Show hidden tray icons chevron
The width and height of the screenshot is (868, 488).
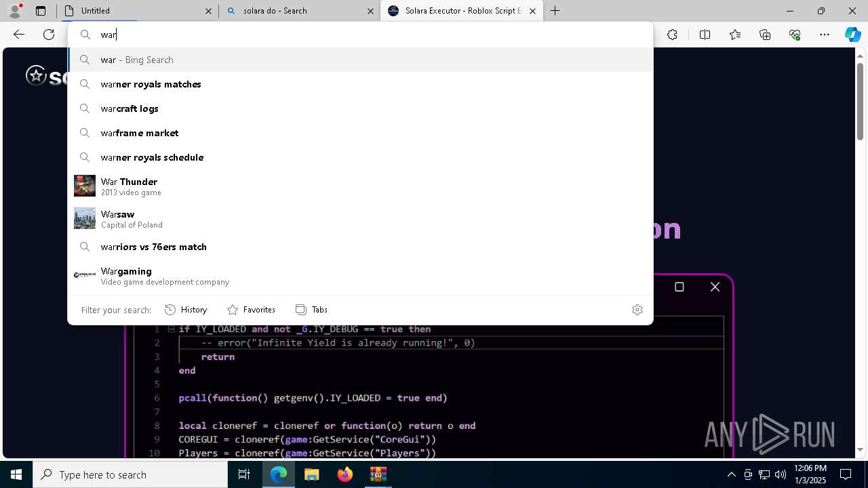[731, 474]
